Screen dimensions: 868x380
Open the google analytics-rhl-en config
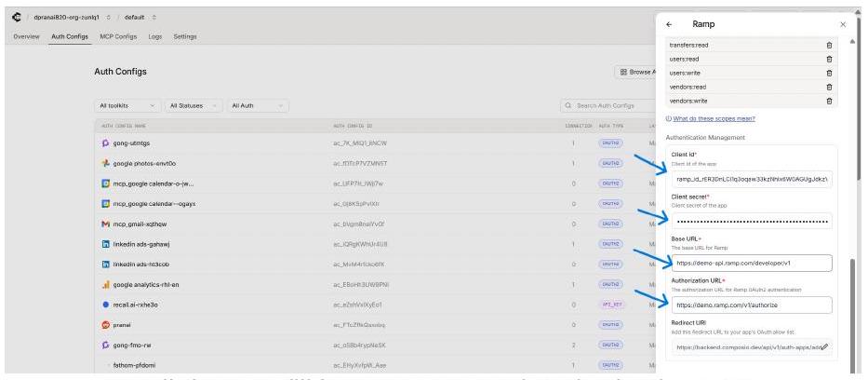coord(145,285)
